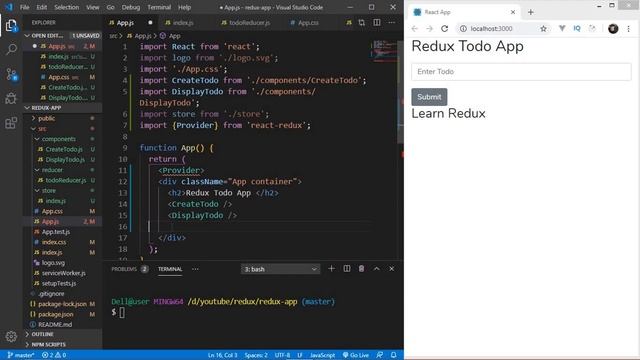Open the Extensions view
This screenshot has height=360, width=640.
(x=11, y=122)
